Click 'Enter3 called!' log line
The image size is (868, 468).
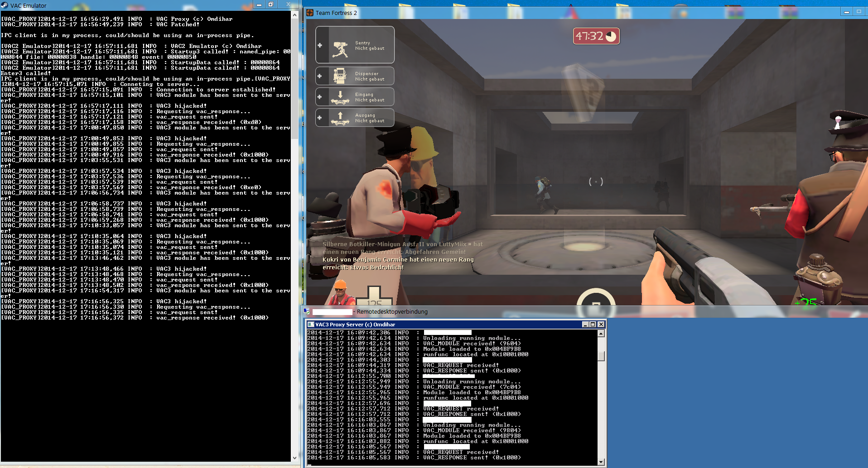[26, 73]
